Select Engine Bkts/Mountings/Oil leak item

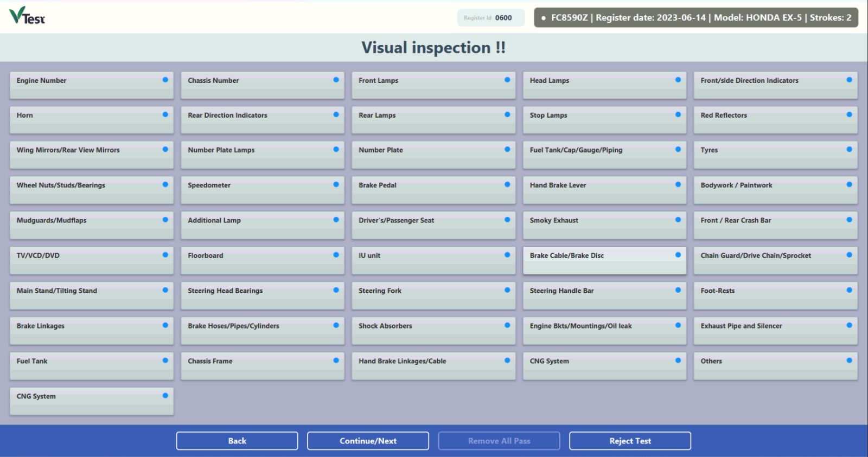604,331
